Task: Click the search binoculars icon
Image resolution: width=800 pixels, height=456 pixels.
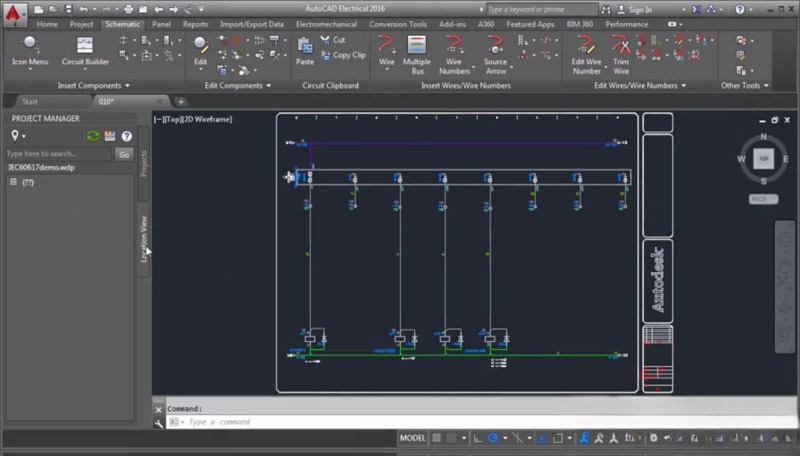Action: coord(606,10)
